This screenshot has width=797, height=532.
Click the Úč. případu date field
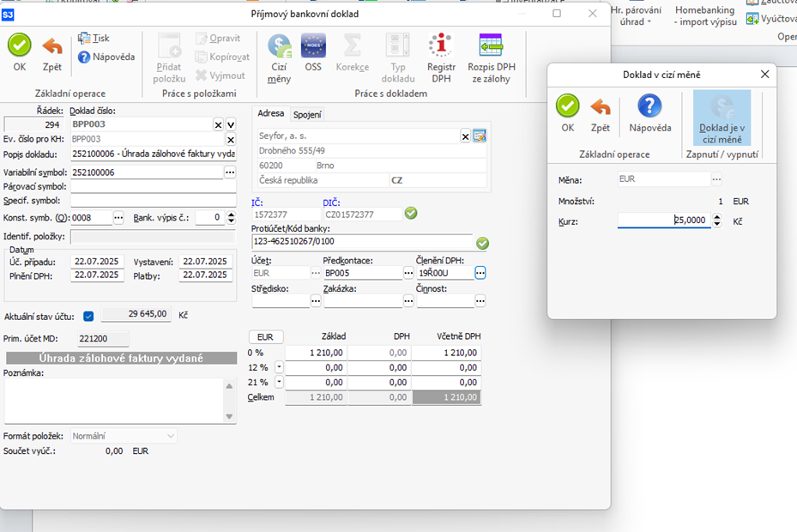[x=97, y=262]
